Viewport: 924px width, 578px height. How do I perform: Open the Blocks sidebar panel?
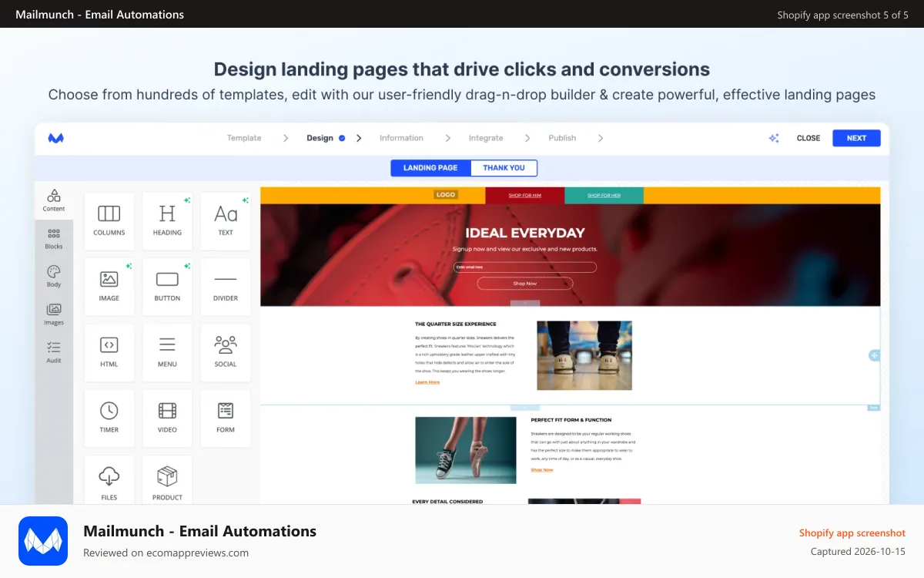click(x=54, y=239)
